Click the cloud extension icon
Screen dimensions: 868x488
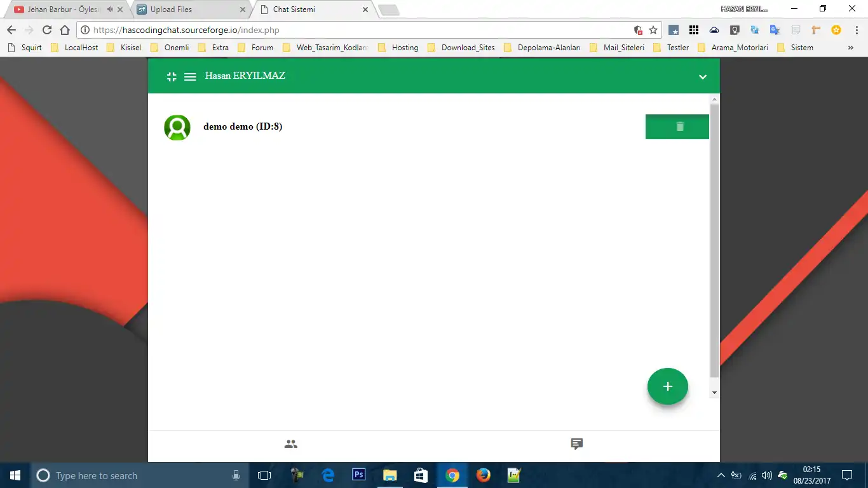click(x=714, y=30)
